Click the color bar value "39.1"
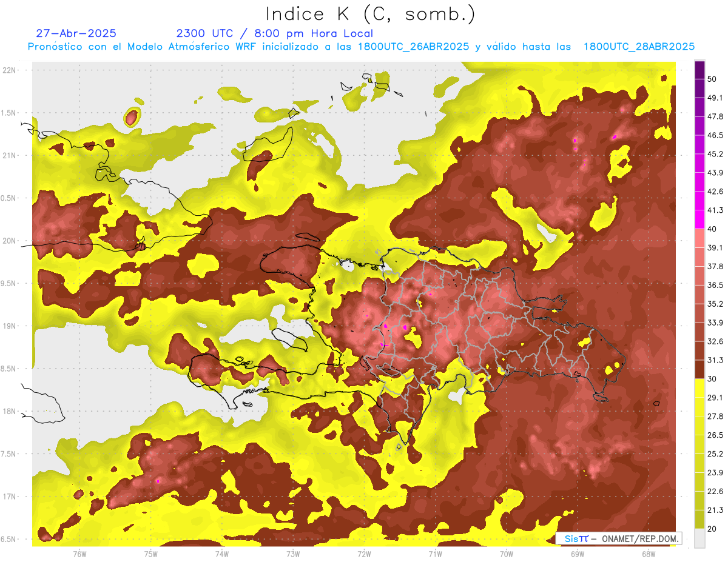728x562 pixels. tap(715, 247)
